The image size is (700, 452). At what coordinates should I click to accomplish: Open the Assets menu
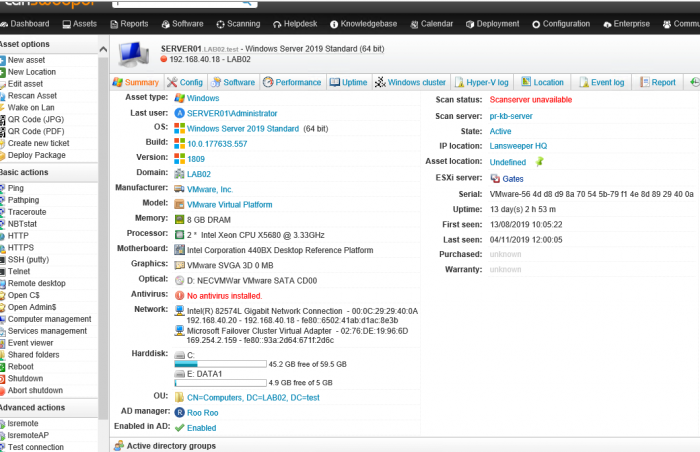pos(79,24)
